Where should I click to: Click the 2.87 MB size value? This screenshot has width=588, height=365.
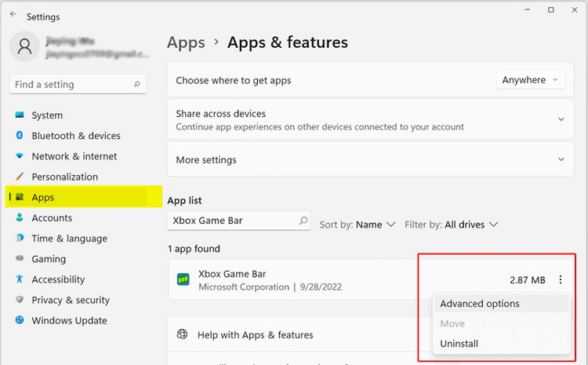(x=528, y=279)
